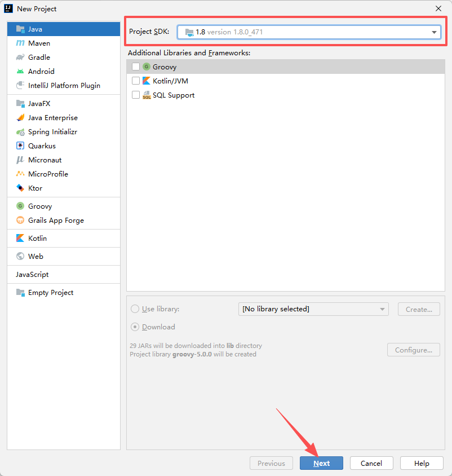Click the Groovy framework name text
This screenshot has width=452, height=476.
(165, 67)
